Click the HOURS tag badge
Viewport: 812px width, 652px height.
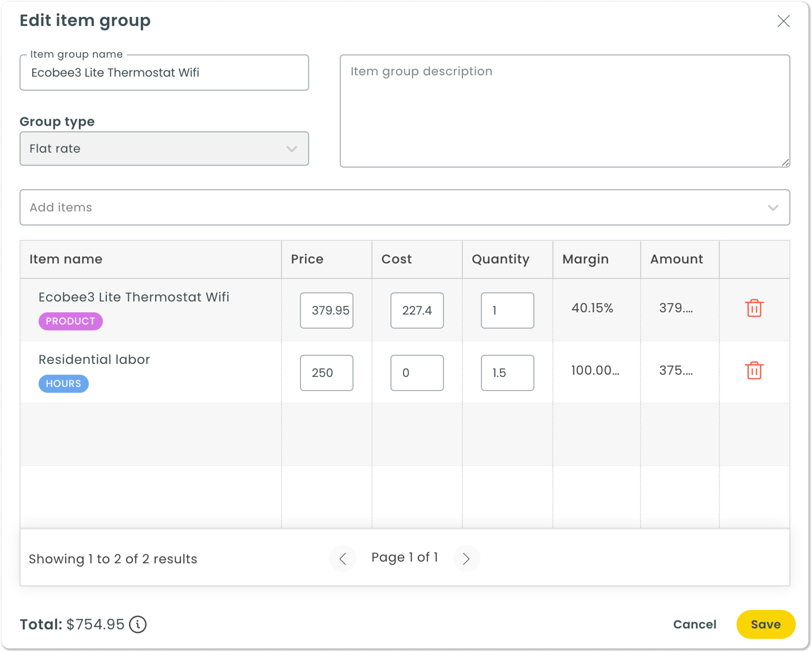(x=64, y=384)
